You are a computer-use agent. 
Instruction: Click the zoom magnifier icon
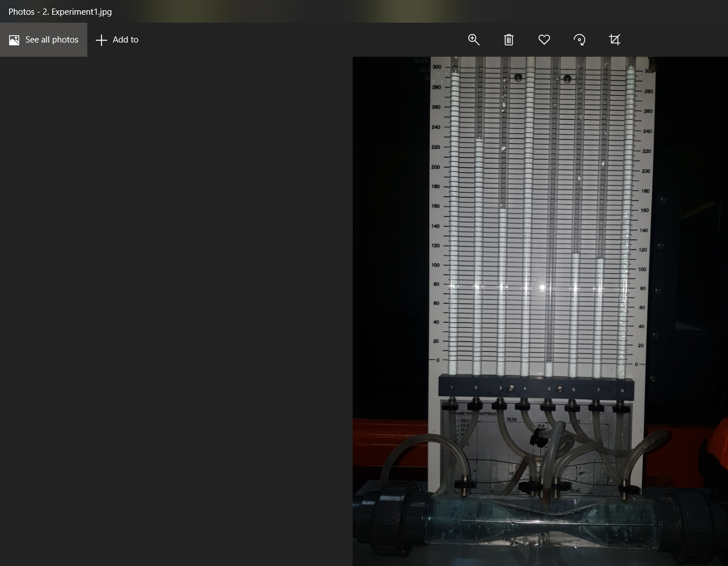(x=474, y=40)
